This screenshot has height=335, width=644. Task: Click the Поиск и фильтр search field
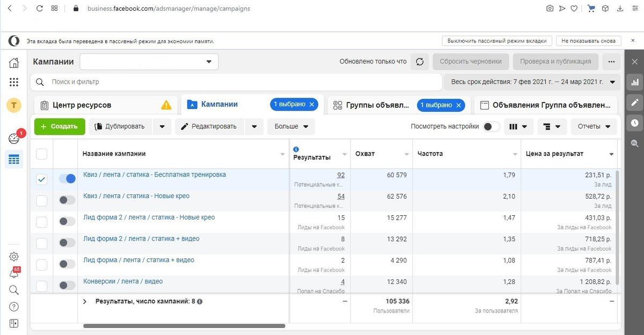point(236,82)
